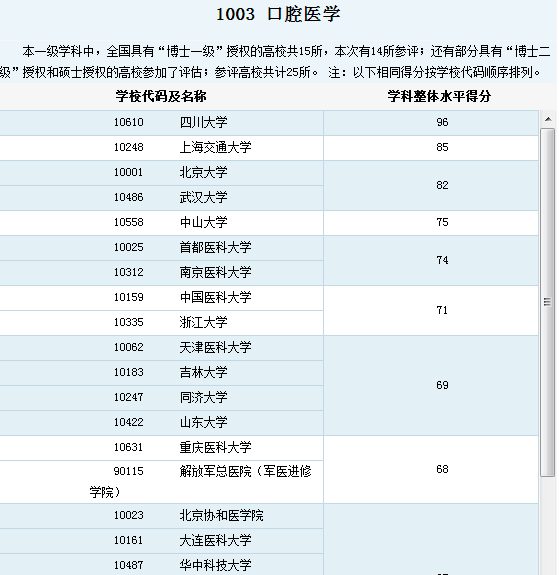Viewport: 559px width, 575px height.
Task: Select school code 10487
Action: click(x=128, y=565)
